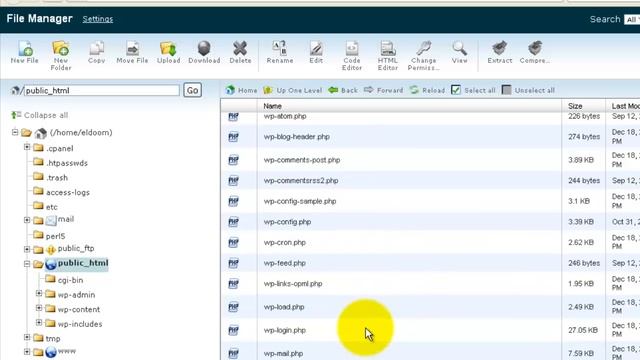This screenshot has width=640, height=360.
Task: Expand the wp-content folder
Action: [39, 308]
